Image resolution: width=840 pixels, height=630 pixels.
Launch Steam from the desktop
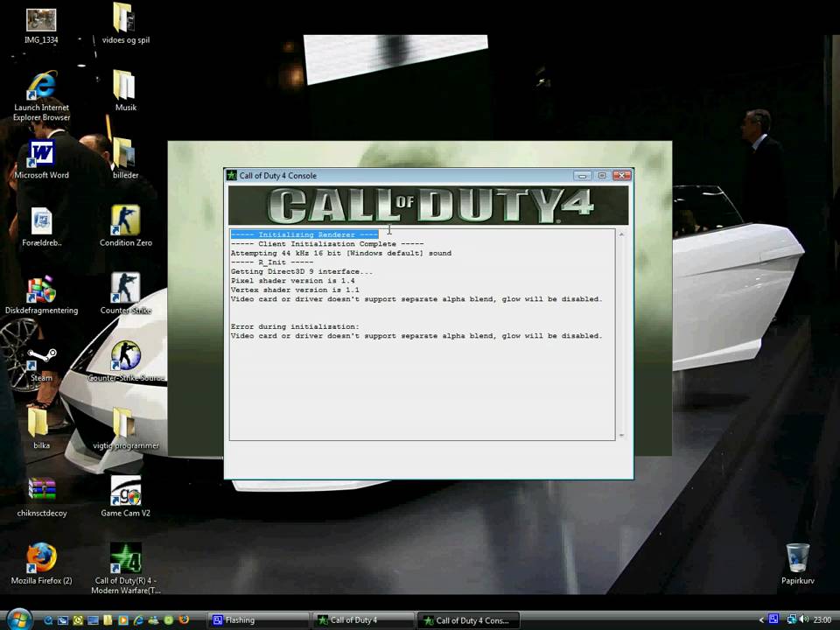42,364
